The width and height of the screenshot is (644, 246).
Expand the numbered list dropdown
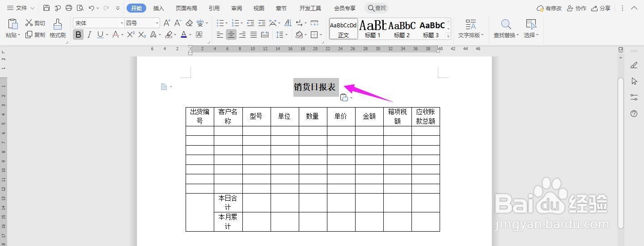coord(242,23)
